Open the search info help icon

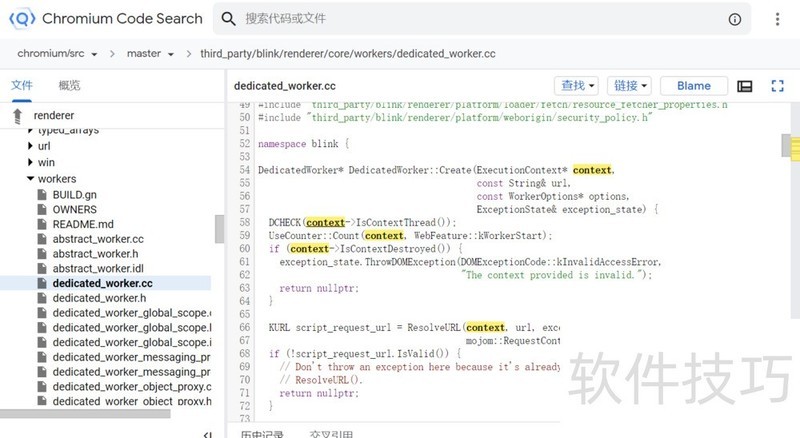tap(735, 19)
